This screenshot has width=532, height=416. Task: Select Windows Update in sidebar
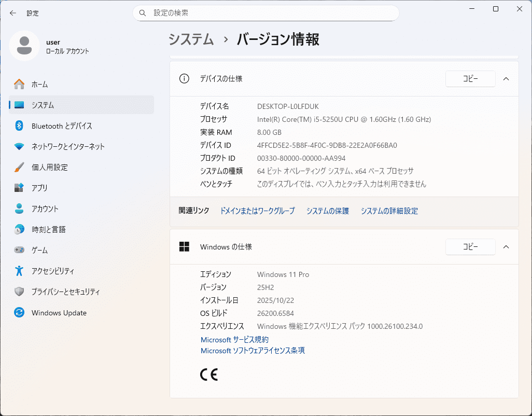(x=81, y=312)
